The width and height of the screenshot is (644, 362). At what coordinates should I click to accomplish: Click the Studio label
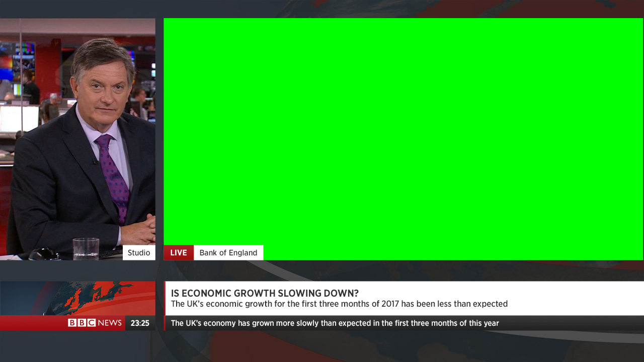[x=139, y=252]
